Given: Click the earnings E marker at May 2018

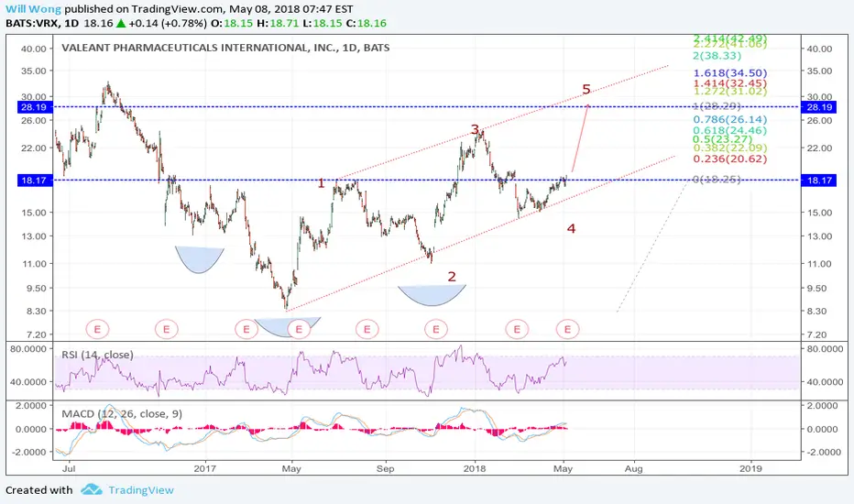Looking at the screenshot, I should (x=567, y=329).
